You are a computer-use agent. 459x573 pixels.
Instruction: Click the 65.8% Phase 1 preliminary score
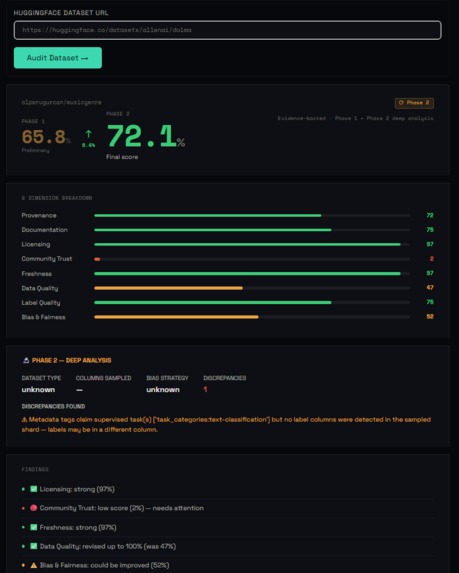(46, 137)
